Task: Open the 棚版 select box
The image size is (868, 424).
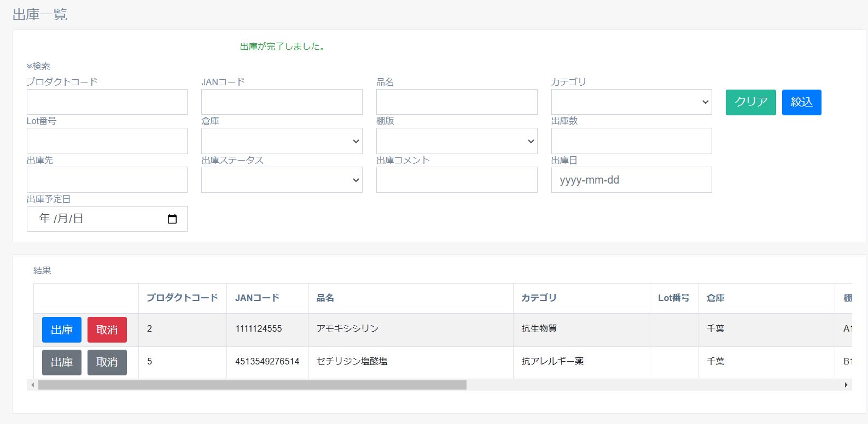Action: point(456,141)
